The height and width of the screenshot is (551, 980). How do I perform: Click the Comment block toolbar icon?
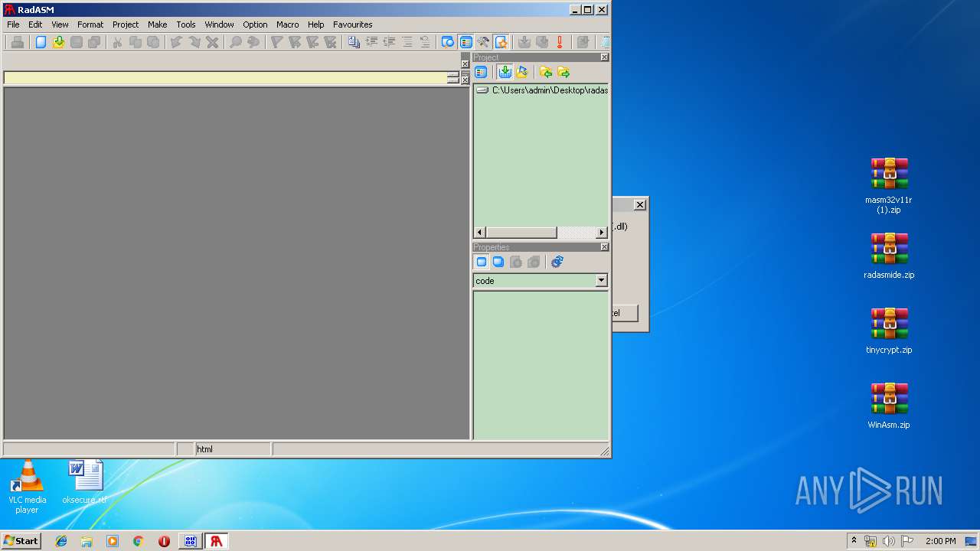pos(407,42)
